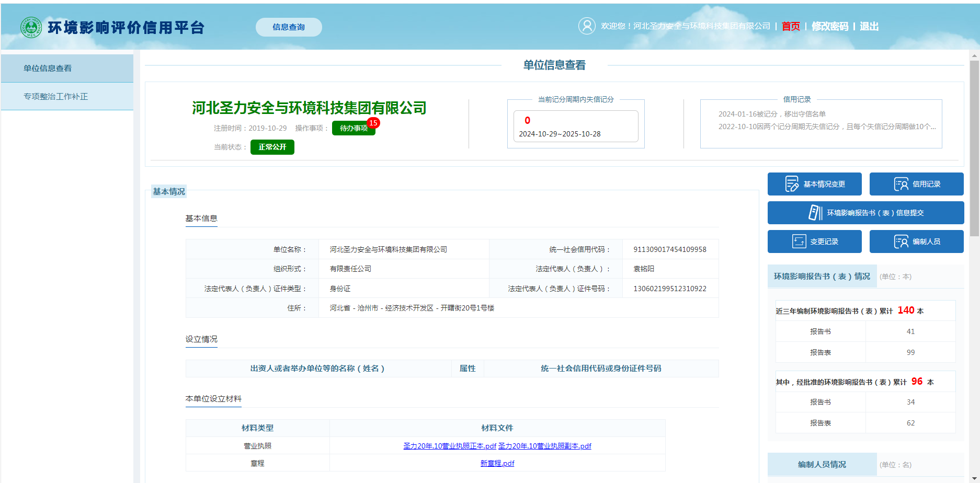Click the 营业执照 row label

257,446
